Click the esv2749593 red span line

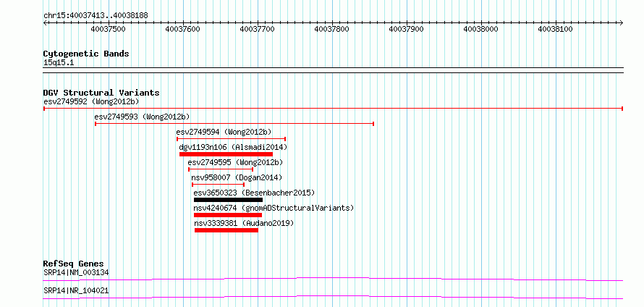pos(234,124)
